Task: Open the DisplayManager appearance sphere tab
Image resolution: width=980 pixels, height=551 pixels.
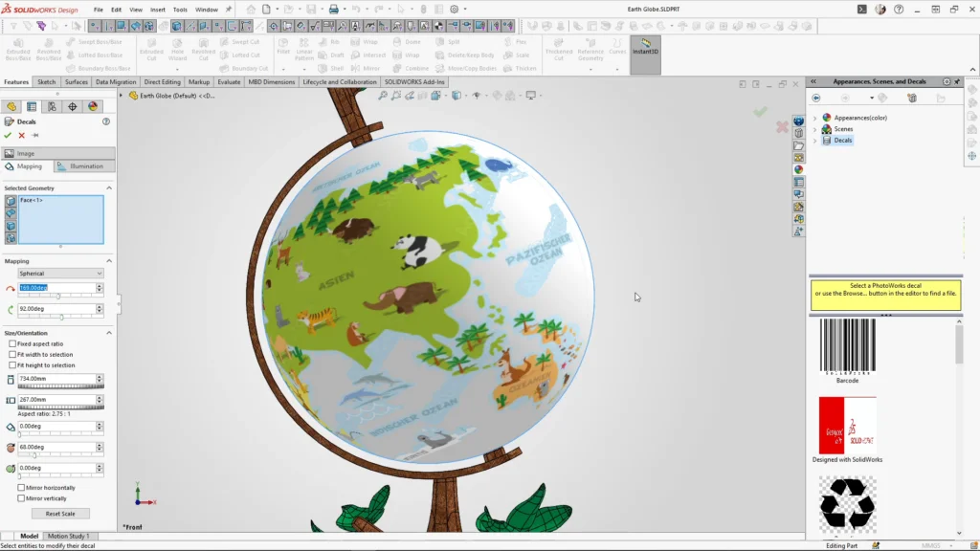Action: (x=93, y=107)
